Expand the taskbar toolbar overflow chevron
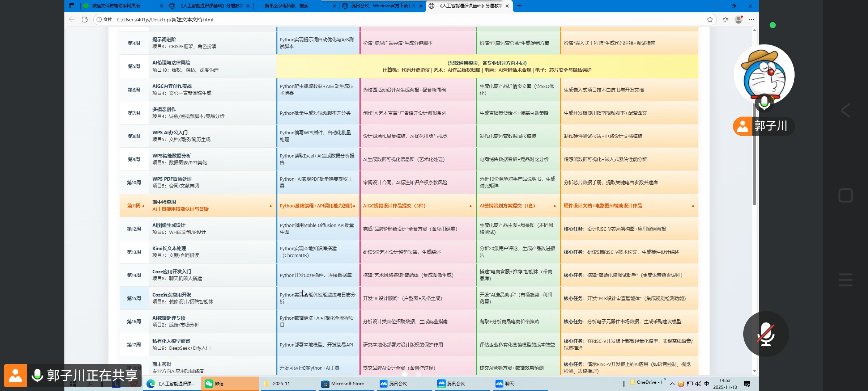Viewport: 868px width, 391px height. [665, 379]
